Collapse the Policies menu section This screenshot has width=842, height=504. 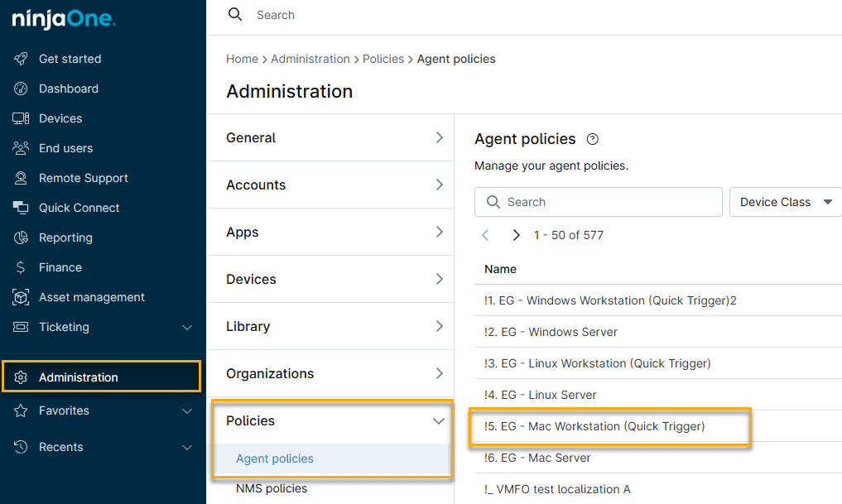[x=439, y=421]
